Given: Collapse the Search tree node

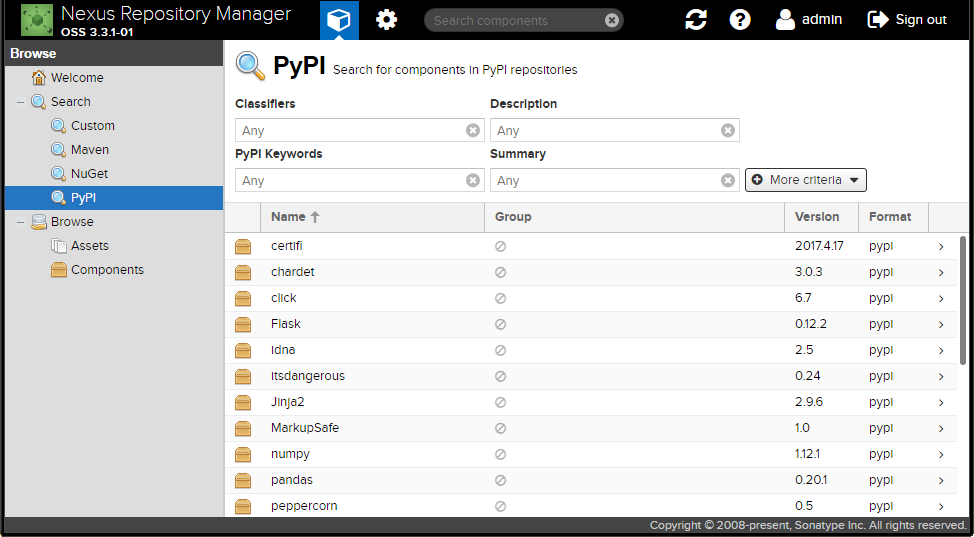Looking at the screenshot, I should pos(20,103).
